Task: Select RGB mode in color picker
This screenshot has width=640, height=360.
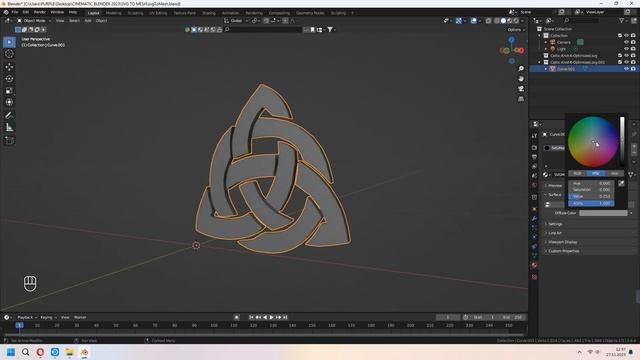Action: point(577,173)
